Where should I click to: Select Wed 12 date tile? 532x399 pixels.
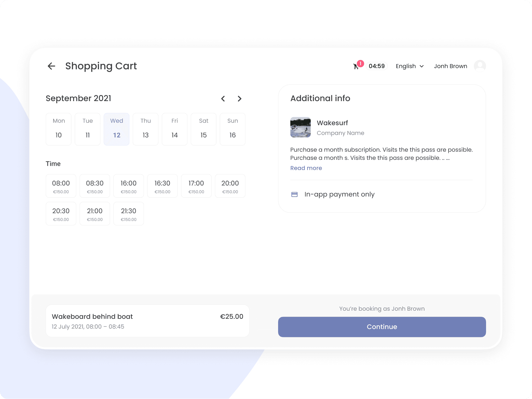pyautogui.click(x=116, y=129)
